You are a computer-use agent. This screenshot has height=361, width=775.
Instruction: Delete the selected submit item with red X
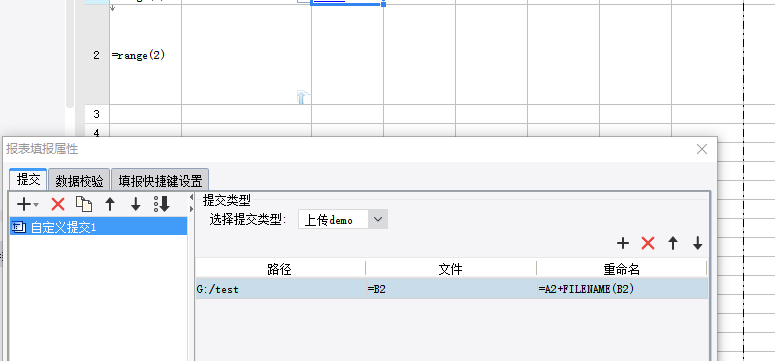coord(58,204)
